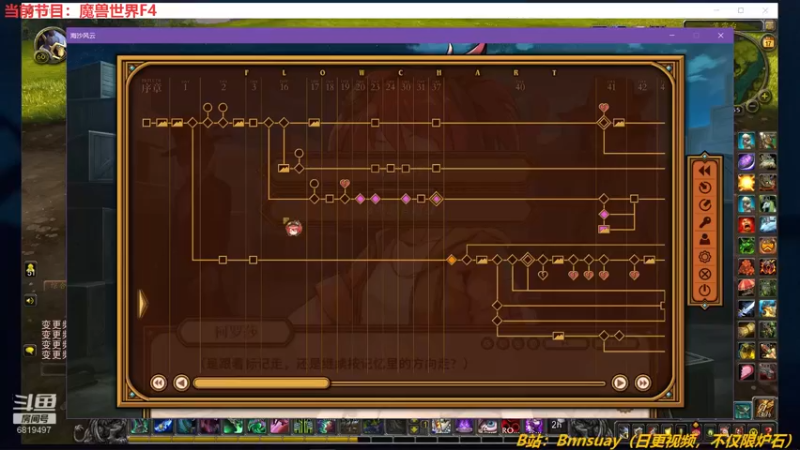
Task: Select image node on bottom-most branch
Action: [558, 336]
